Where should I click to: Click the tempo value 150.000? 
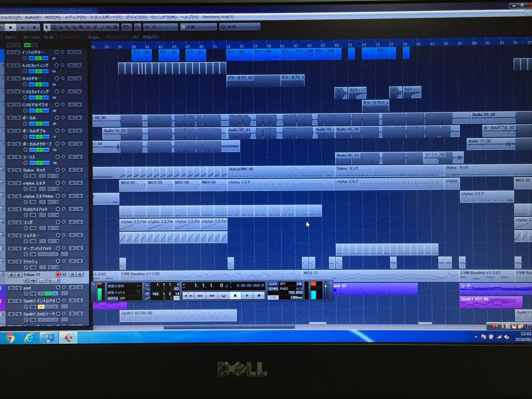coord(295,293)
